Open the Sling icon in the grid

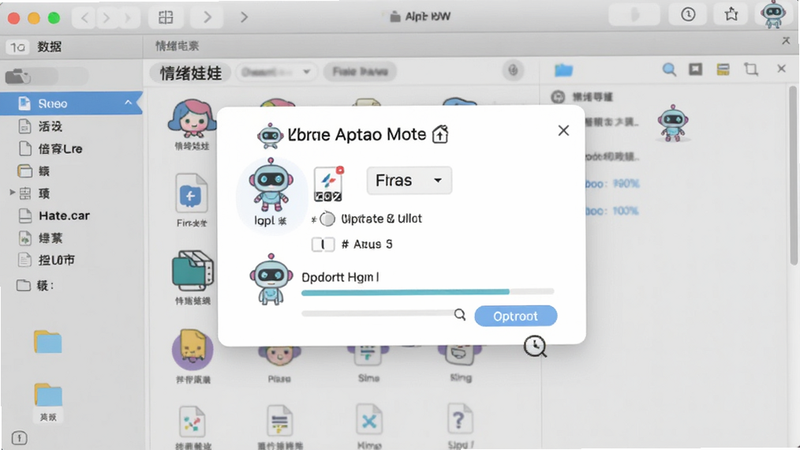[x=460, y=357]
